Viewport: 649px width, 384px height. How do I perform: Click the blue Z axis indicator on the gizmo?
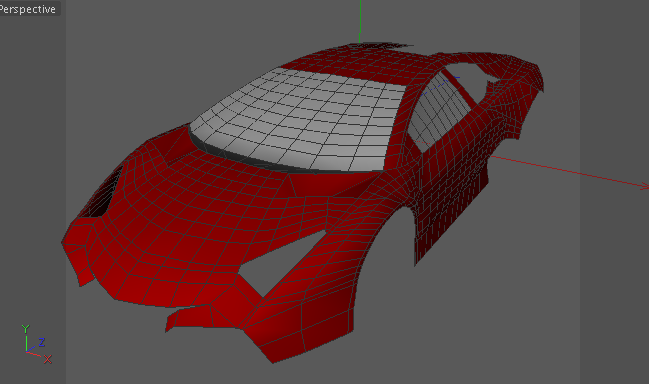41,342
